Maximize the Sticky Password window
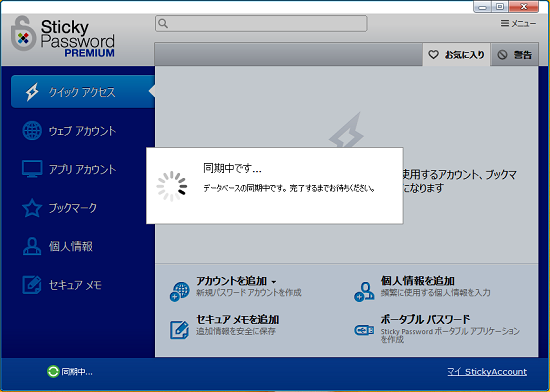Screen dimensions: 550x392 pyautogui.click(x=500, y=7)
